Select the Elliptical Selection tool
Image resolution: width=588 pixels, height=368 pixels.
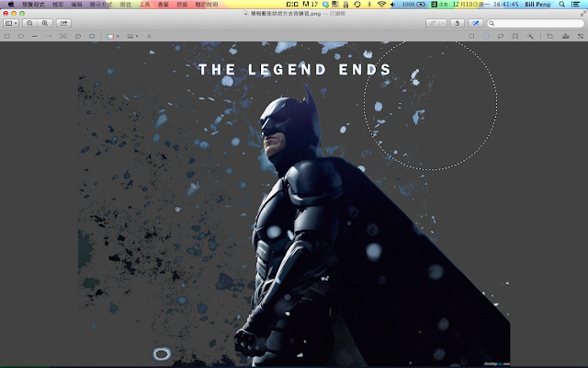pos(486,37)
